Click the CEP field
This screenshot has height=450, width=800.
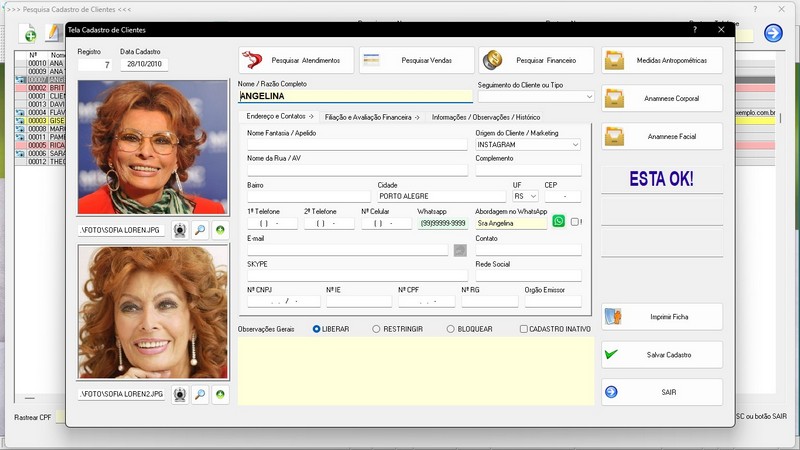(x=563, y=196)
